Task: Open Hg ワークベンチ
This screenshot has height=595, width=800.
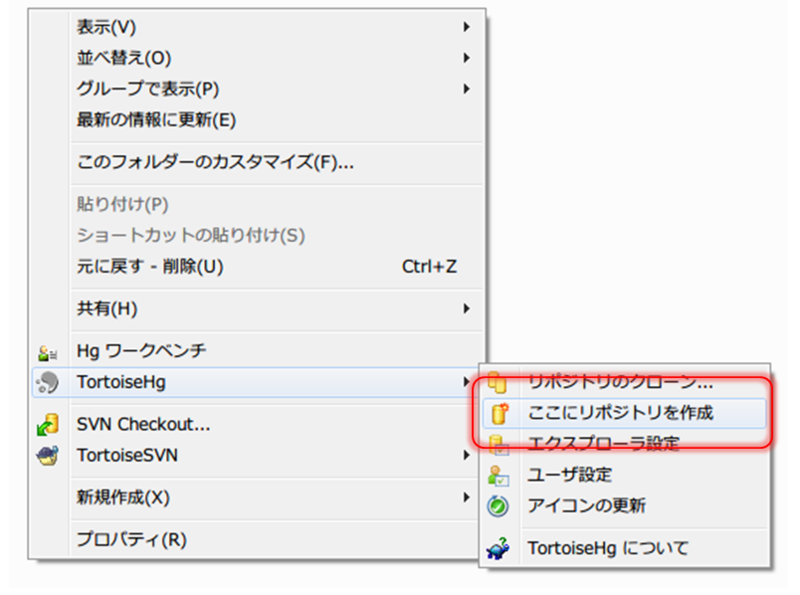Action: pos(258,351)
